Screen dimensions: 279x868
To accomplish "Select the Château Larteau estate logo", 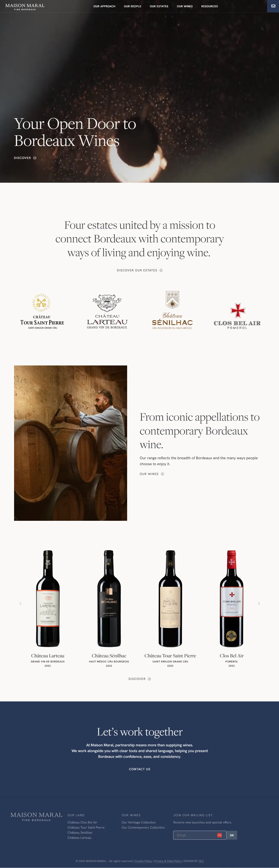I will click(107, 311).
